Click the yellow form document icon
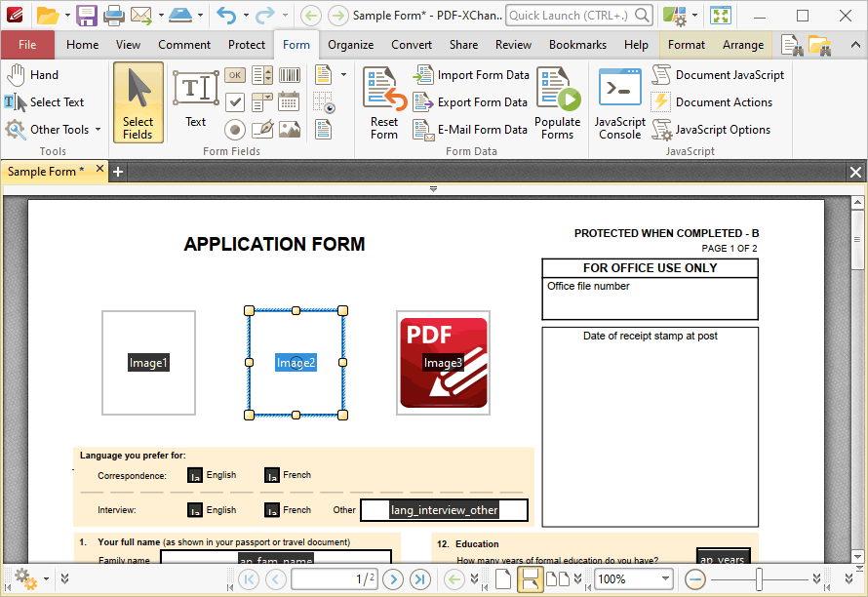Screen dimensions: 868x597 point(323,75)
